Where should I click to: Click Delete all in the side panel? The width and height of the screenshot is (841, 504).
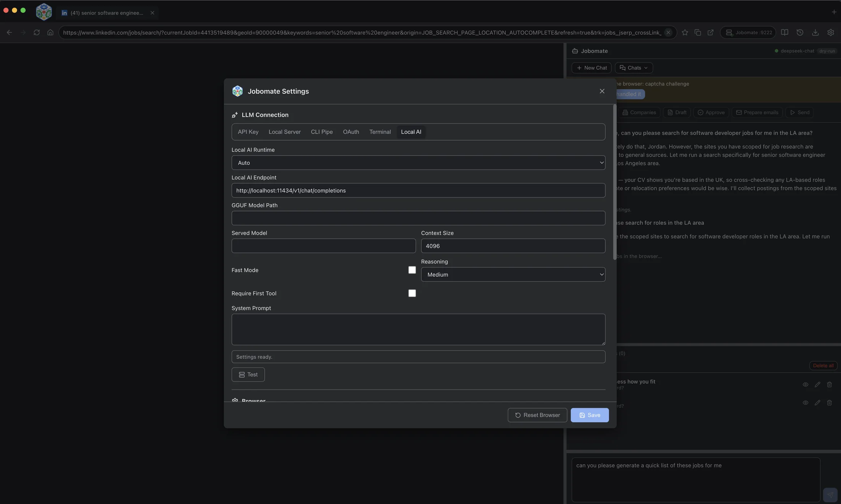823,366
